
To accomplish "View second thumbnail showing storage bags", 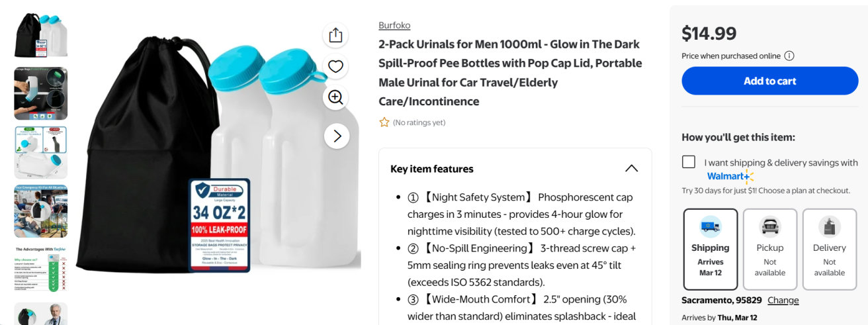I will (x=41, y=94).
